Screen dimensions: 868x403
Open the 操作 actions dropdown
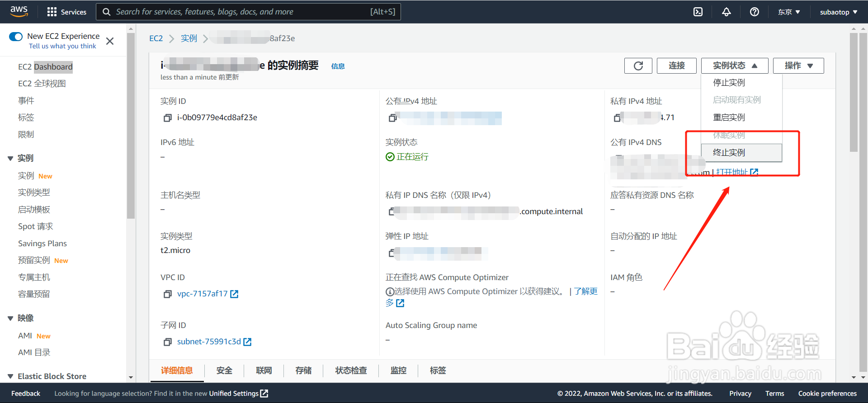(798, 66)
